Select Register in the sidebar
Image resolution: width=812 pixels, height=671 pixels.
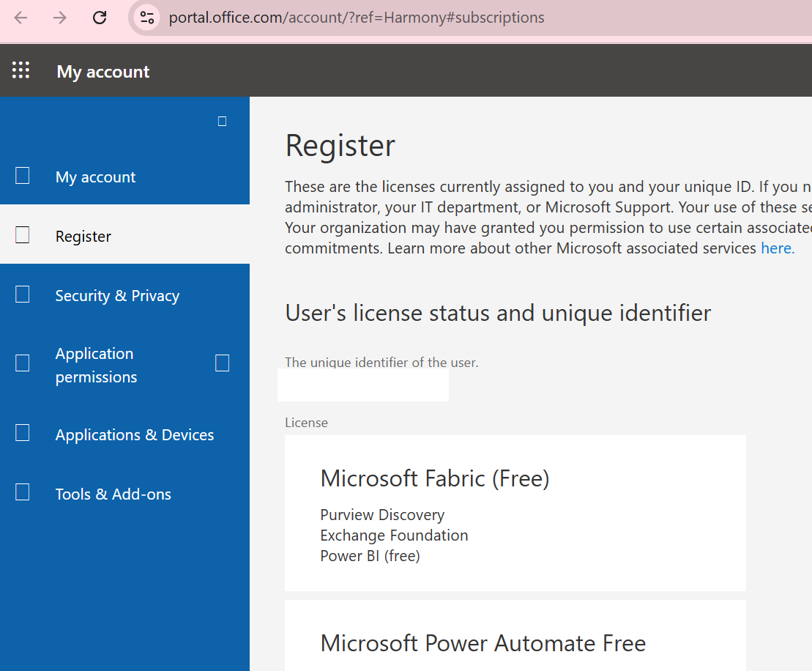[x=124, y=236]
